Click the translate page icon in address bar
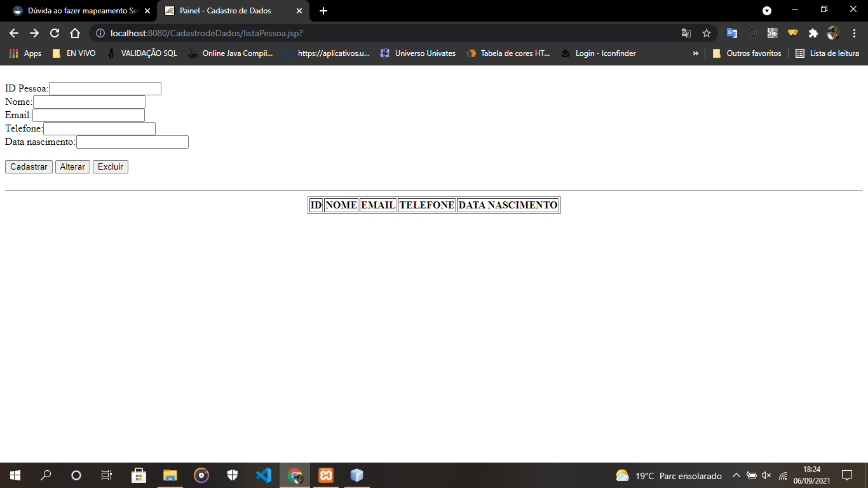868x488 pixels. click(686, 33)
